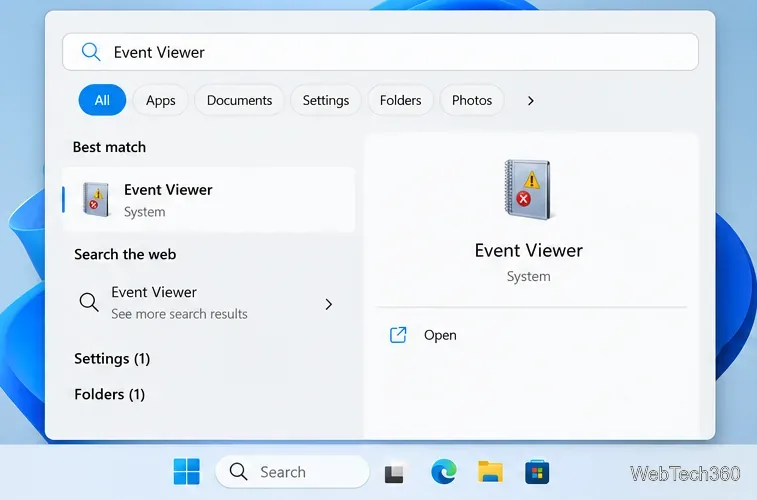Open Microsoft Store from the taskbar
Viewport: 757px width, 500px height.
click(x=537, y=472)
